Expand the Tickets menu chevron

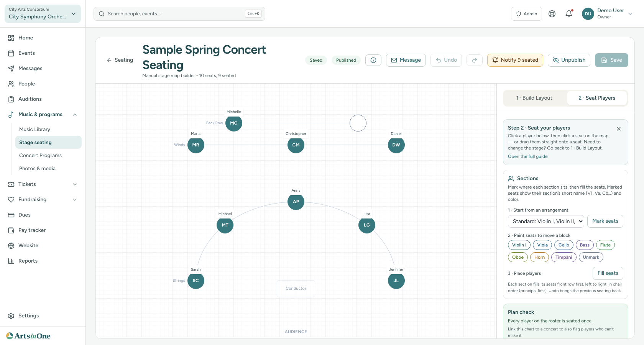point(75,184)
